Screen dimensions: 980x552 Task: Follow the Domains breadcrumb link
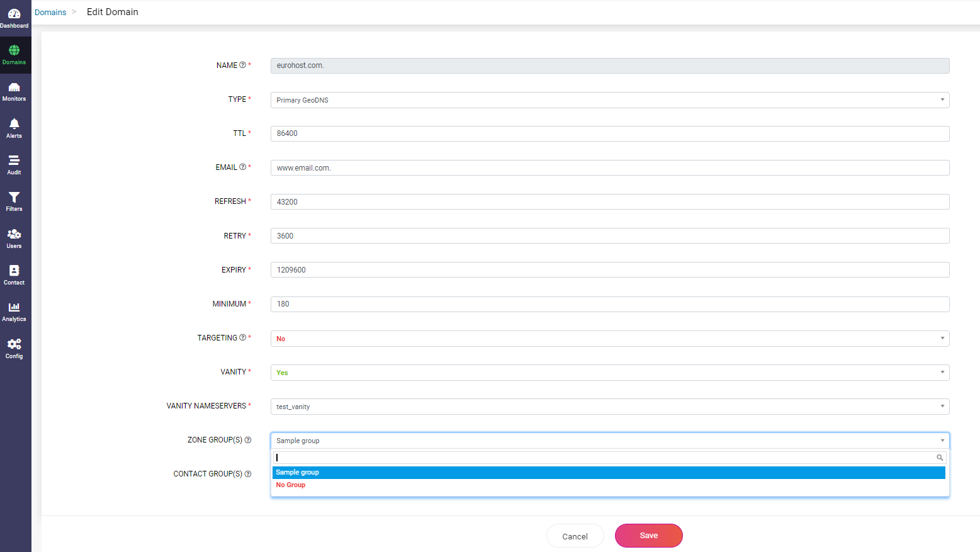(x=50, y=13)
